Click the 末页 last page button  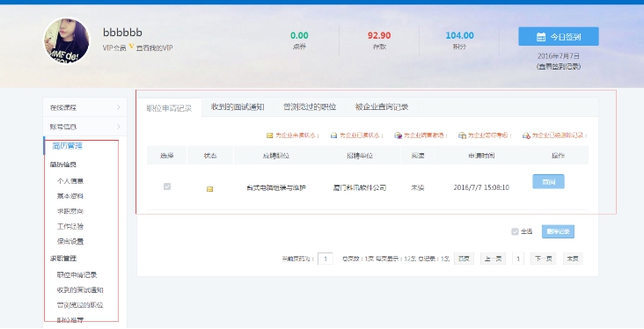573,259
